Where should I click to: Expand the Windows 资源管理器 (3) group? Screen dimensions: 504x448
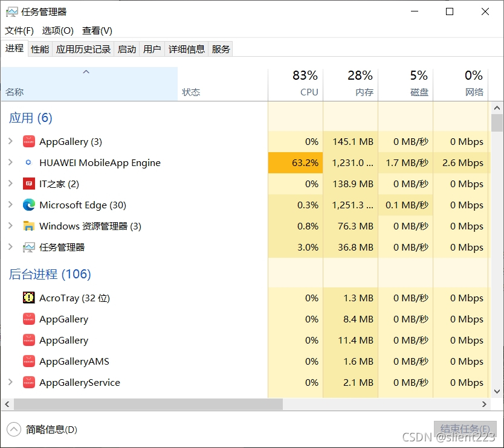pyautogui.click(x=10, y=226)
